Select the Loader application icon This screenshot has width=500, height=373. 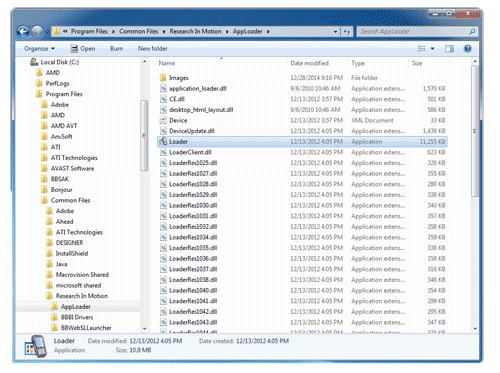pyautogui.click(x=163, y=142)
